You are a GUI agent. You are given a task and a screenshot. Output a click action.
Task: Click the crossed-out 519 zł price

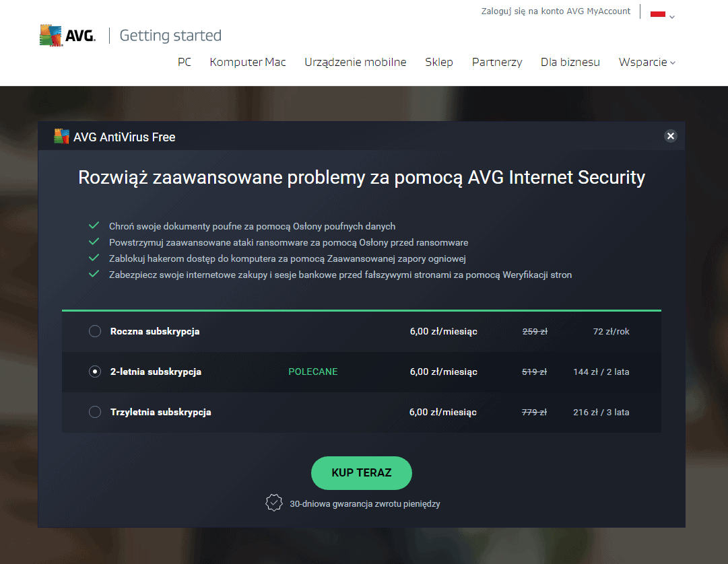point(534,371)
